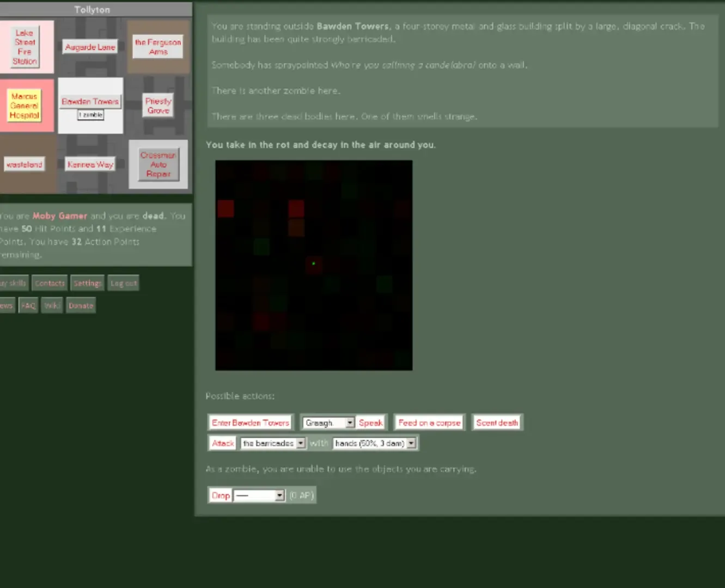Screen dimensions: 725x588
Task: Open the FAQ
Action: [28, 305]
